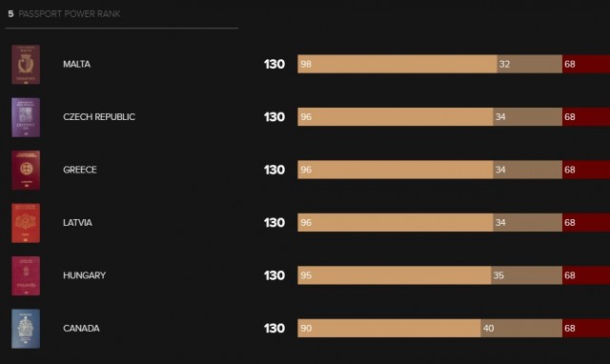Open the Czech Republic passport cover icon

click(26, 117)
